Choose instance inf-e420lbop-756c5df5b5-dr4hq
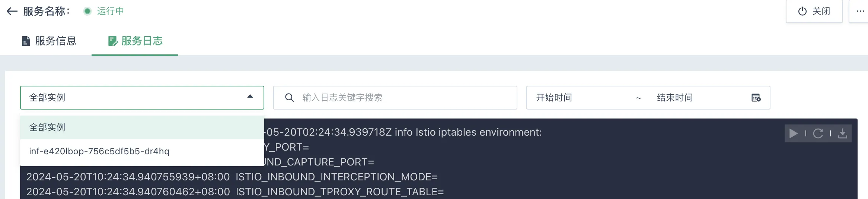 point(142,151)
